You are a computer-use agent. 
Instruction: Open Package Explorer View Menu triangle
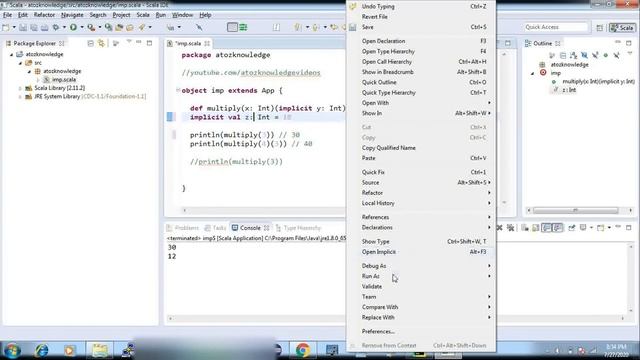[x=129, y=42]
